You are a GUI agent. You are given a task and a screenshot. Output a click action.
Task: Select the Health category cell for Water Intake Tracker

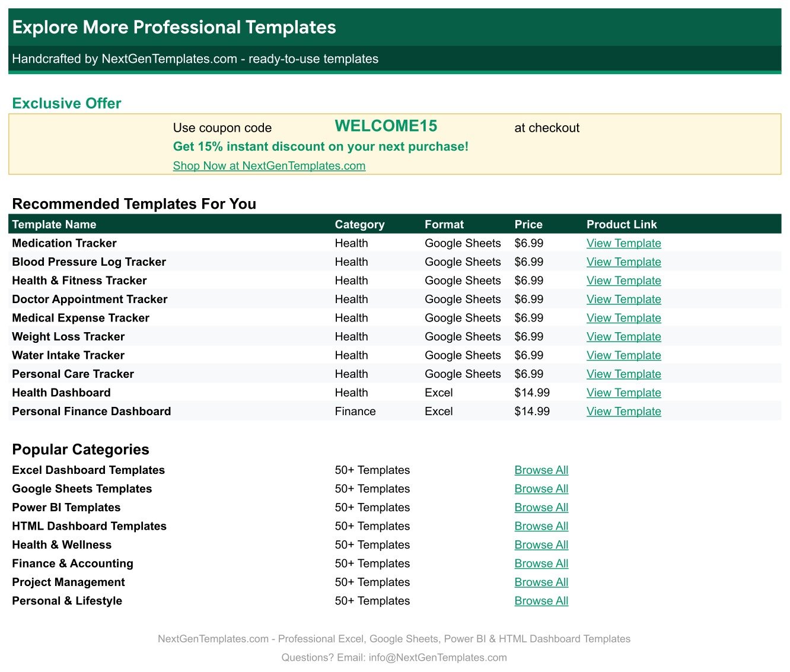click(x=351, y=355)
